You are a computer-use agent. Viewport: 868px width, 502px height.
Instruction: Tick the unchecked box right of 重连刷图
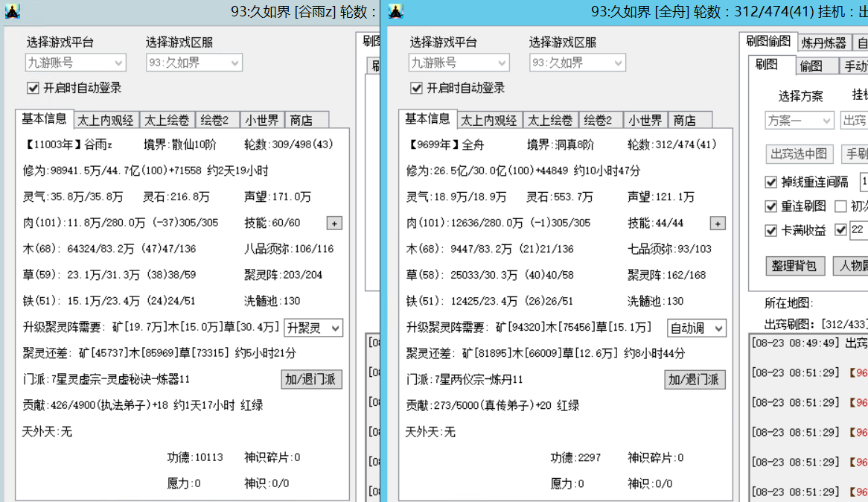[x=840, y=206]
